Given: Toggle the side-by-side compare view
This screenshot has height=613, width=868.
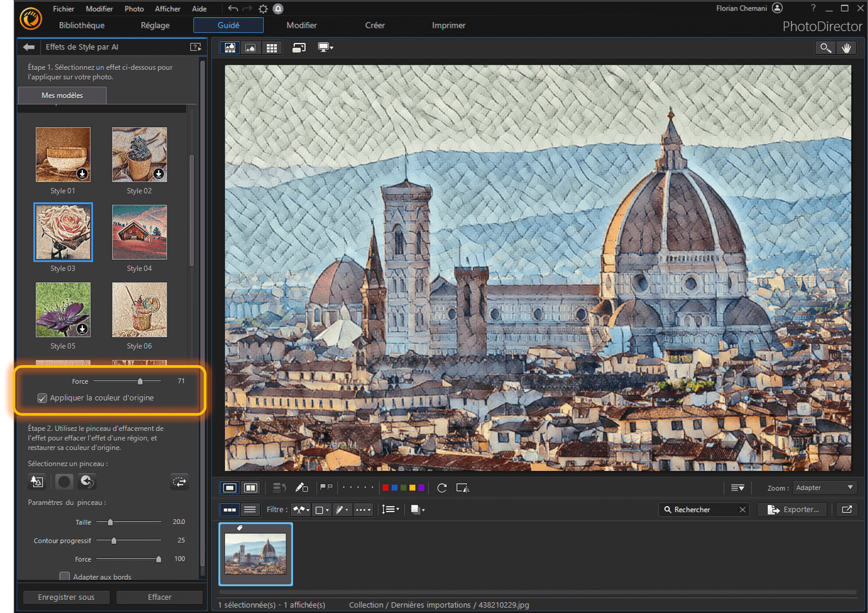Looking at the screenshot, I should 251,488.
